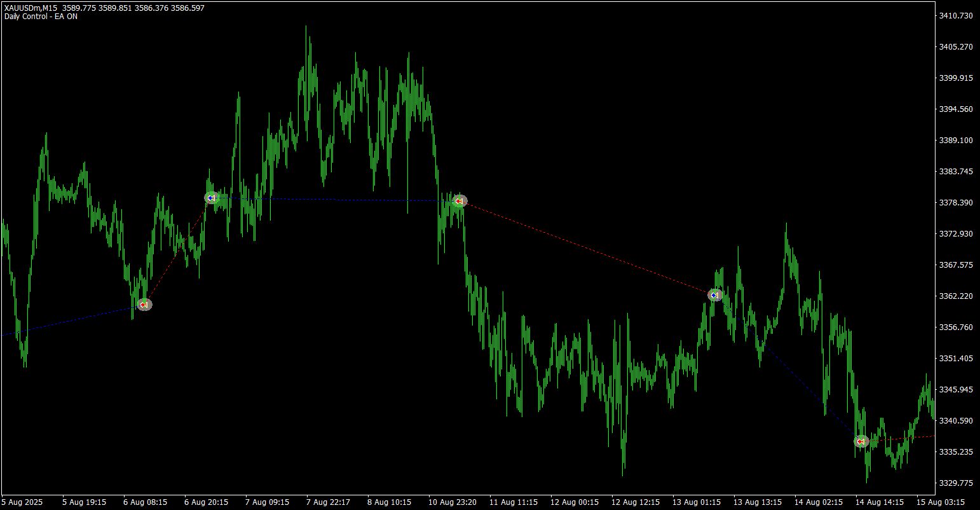Click the '12 Aug 00:15' time axis label
Image resolution: width=980 pixels, height=510 pixels.
[575, 502]
